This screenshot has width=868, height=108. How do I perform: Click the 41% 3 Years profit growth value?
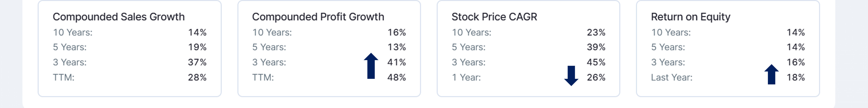click(x=397, y=62)
